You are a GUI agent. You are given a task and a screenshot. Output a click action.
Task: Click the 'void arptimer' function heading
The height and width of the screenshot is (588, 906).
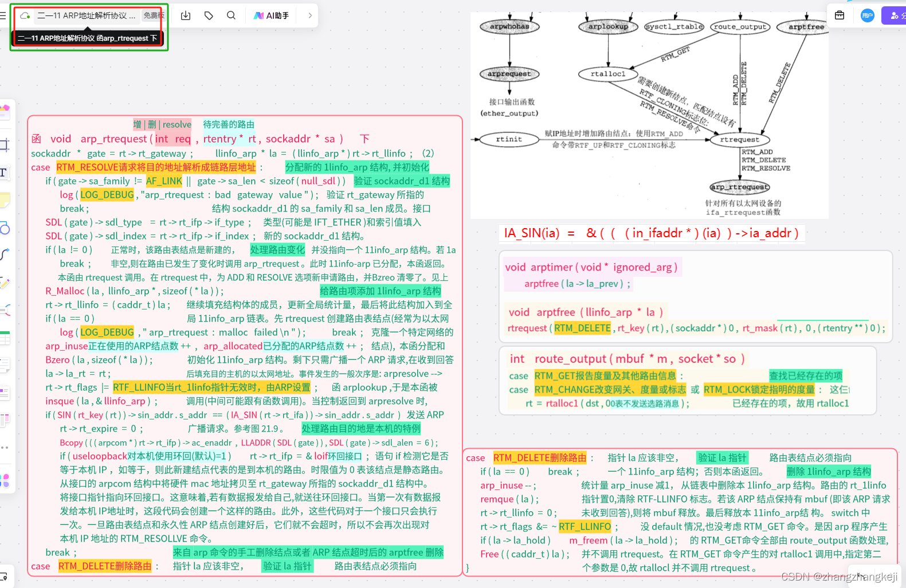[591, 267]
